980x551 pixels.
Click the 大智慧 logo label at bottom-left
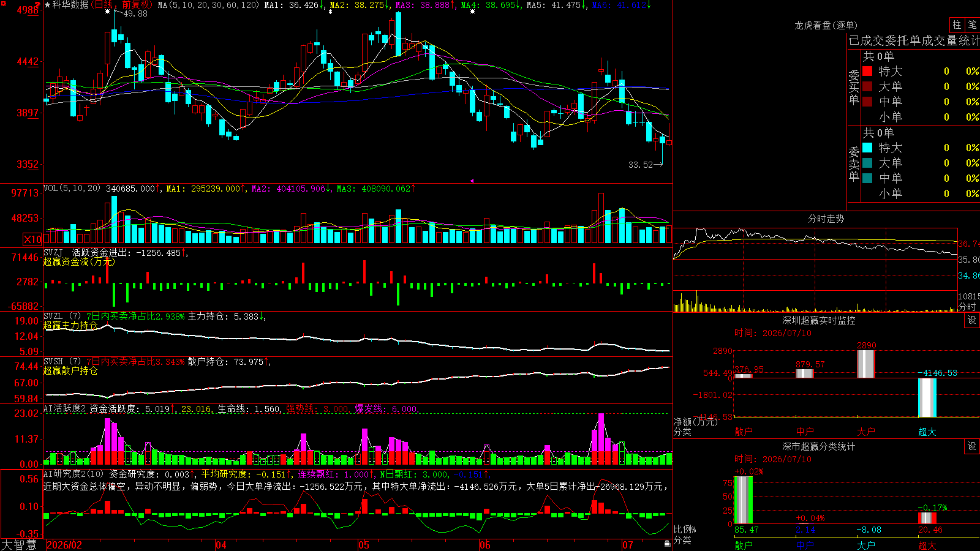[19, 544]
